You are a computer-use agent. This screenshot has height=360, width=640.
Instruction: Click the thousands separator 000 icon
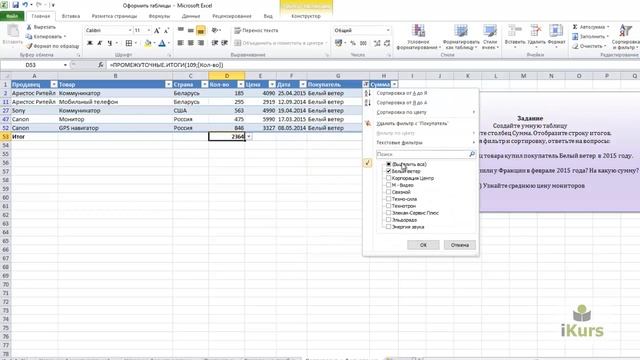pos(363,43)
